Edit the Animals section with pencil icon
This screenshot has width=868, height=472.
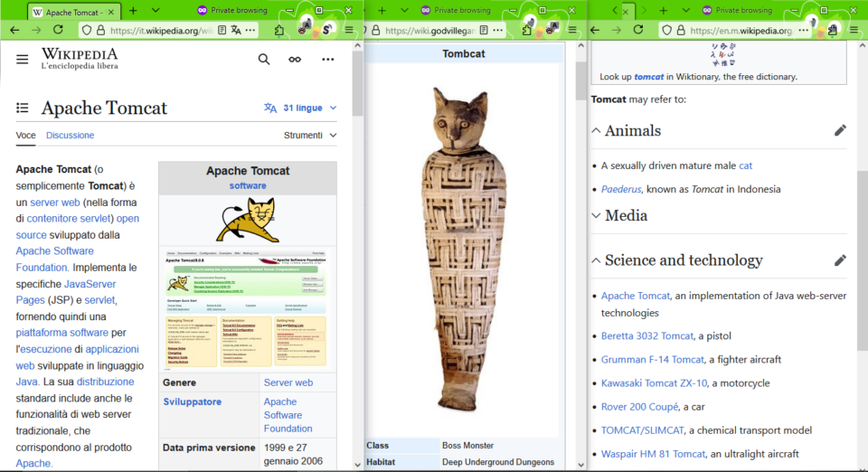point(840,130)
